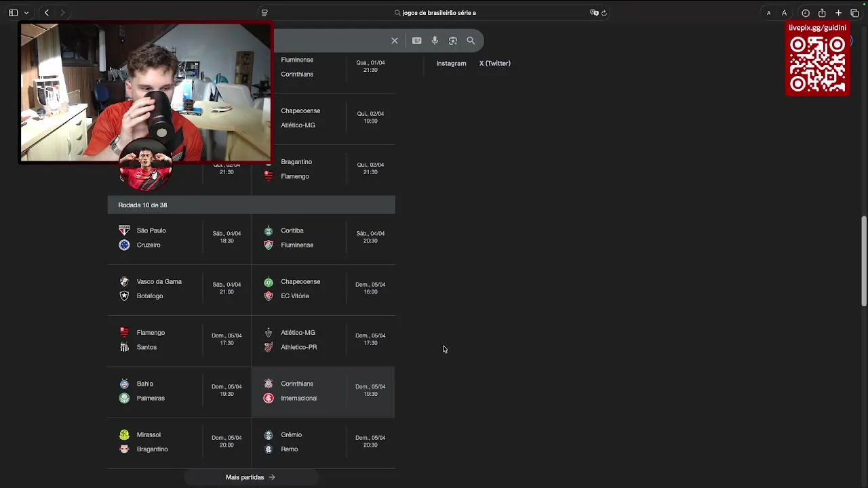Select the Santos team name
868x488 pixels.
(x=146, y=347)
